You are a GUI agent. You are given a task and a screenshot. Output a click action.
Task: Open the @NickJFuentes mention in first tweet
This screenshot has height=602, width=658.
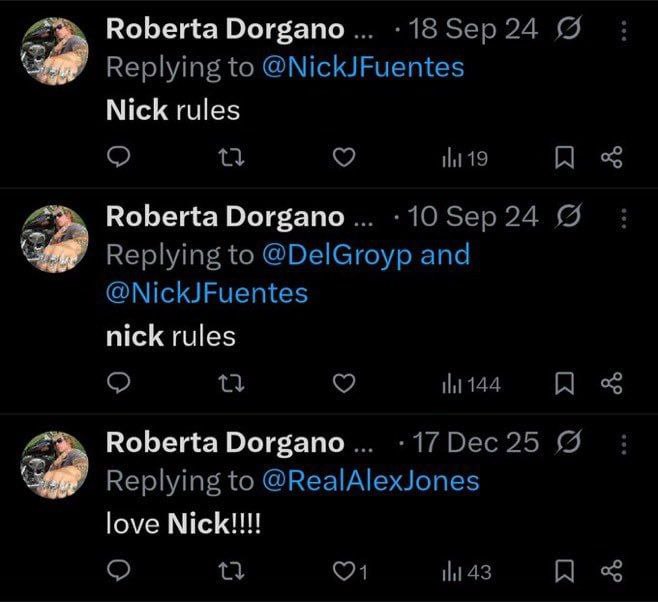tap(363, 68)
